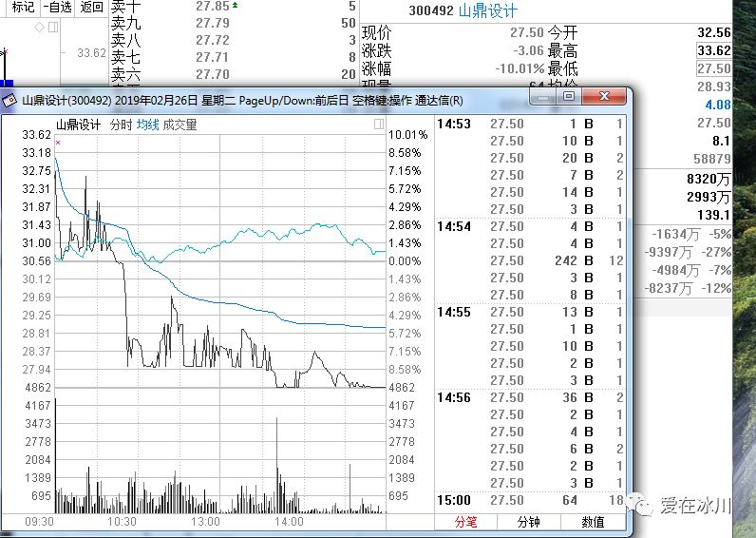Click the diamond icon in background chart
Viewport: 756px width, 538px height.
[x=40, y=27]
